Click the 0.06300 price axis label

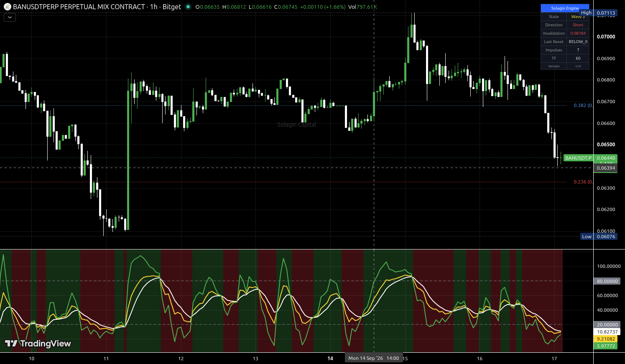click(606, 188)
